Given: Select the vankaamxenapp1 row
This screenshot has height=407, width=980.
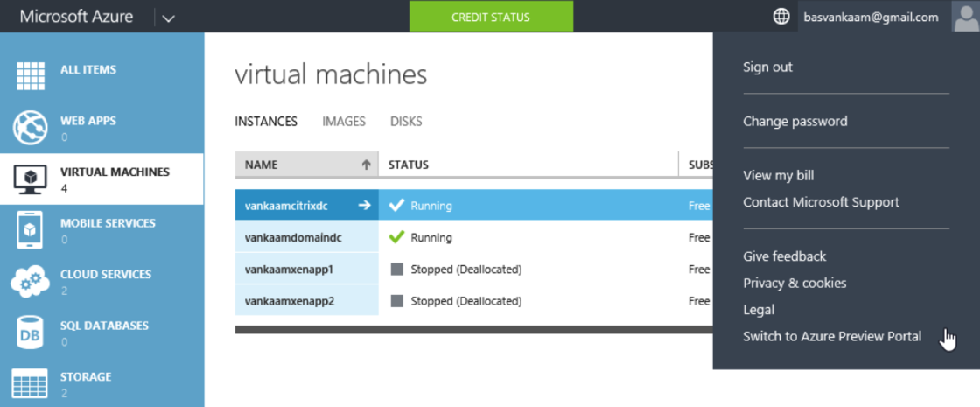Looking at the screenshot, I should point(473,270).
